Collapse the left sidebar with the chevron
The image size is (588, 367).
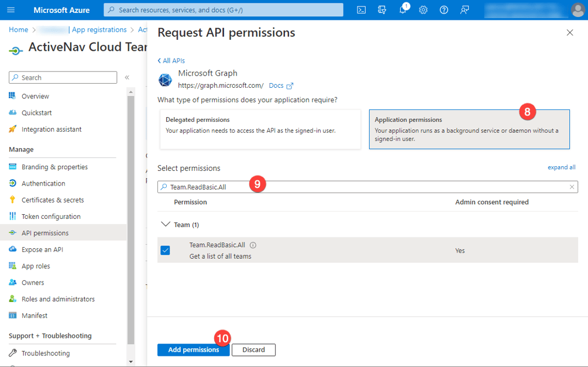[127, 77]
